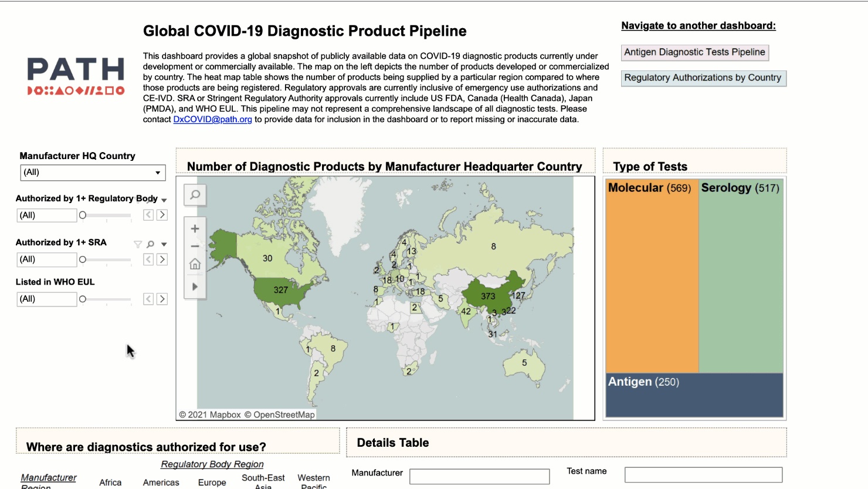The width and height of the screenshot is (868, 489).
Task: Open Regulatory Authorizations by Country dashboard
Action: [703, 77]
